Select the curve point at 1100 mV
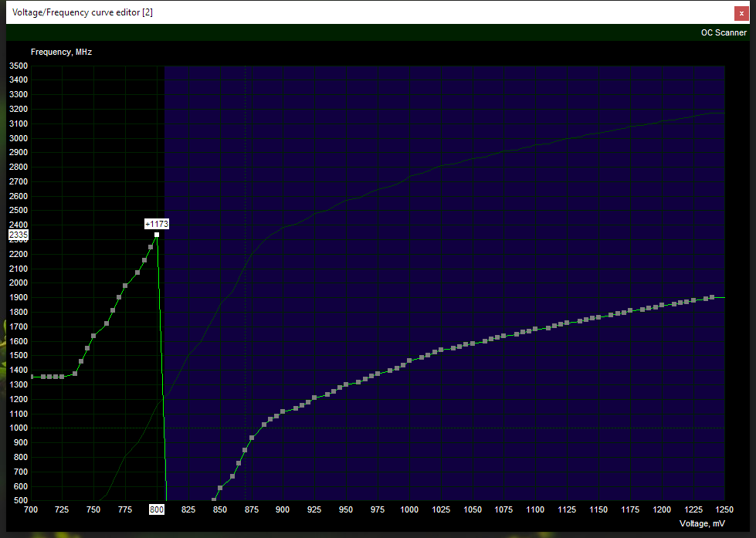This screenshot has width=756, height=538. (535, 330)
